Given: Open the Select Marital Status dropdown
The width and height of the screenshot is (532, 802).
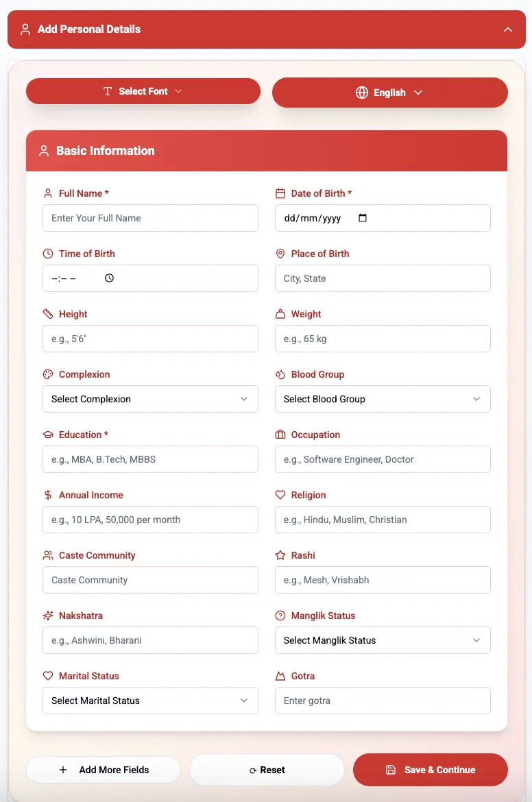Looking at the screenshot, I should [149, 700].
